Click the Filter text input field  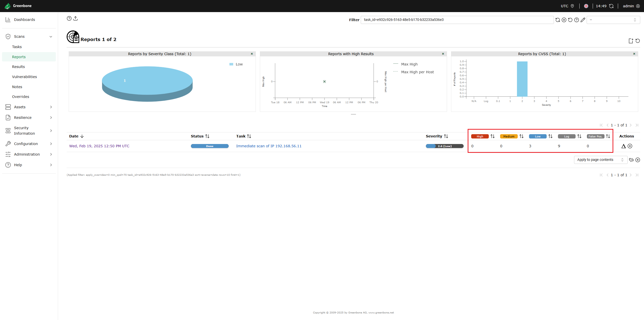[457, 20]
